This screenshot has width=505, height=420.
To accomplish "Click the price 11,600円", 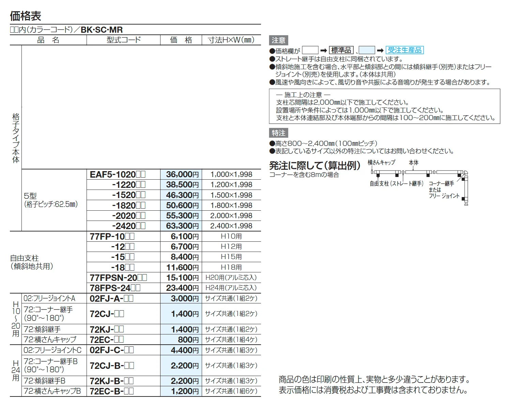I will [x=182, y=268].
